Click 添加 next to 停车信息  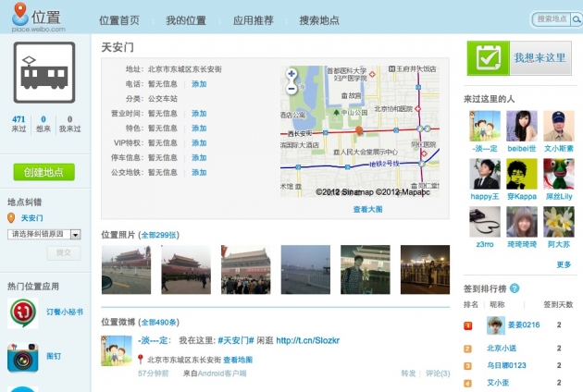[199, 157]
